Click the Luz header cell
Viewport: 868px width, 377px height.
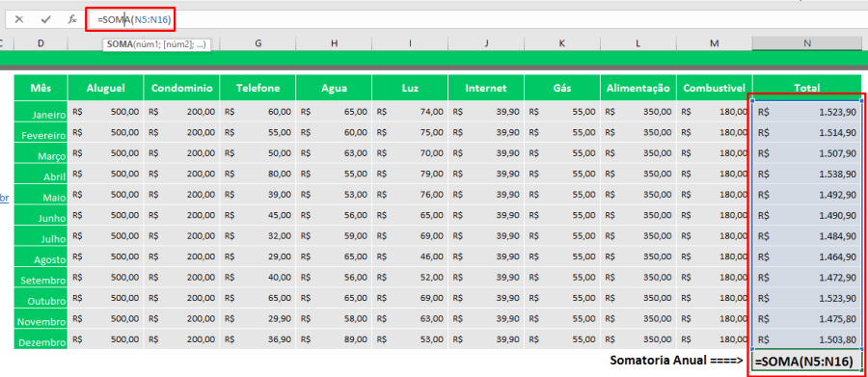410,88
